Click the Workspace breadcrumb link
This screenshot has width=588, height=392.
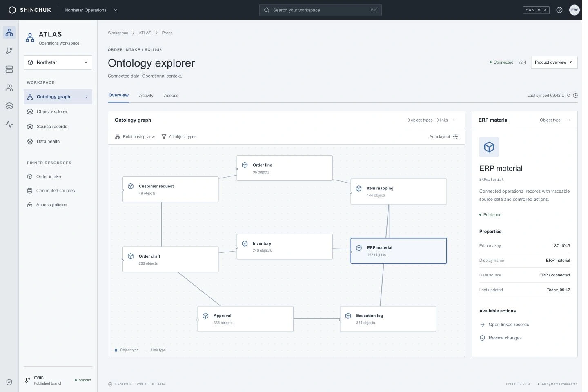(118, 33)
